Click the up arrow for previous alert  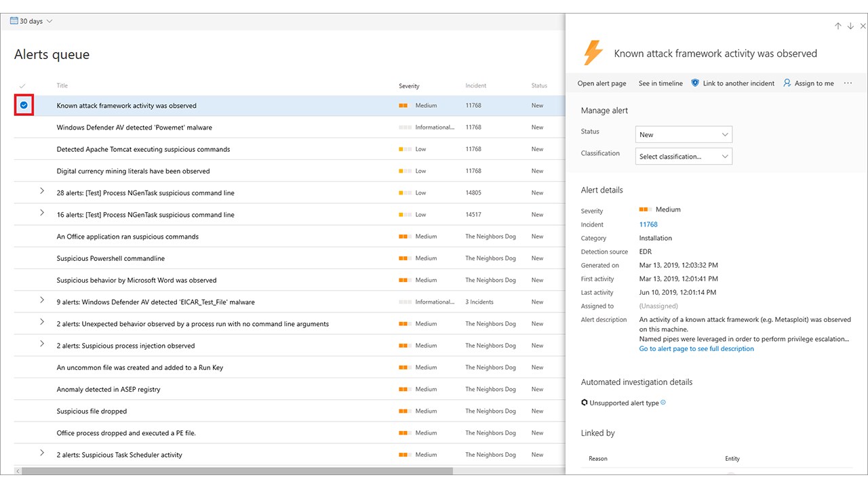coord(838,26)
